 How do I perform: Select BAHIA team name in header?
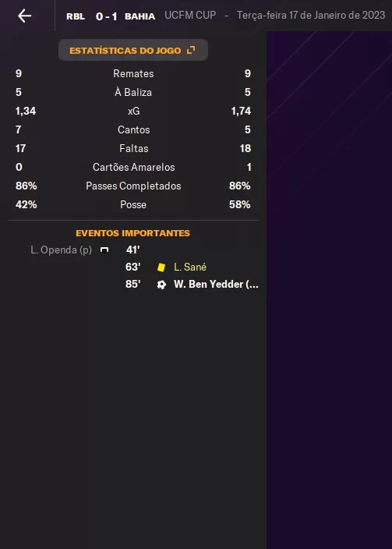pyautogui.click(x=139, y=16)
